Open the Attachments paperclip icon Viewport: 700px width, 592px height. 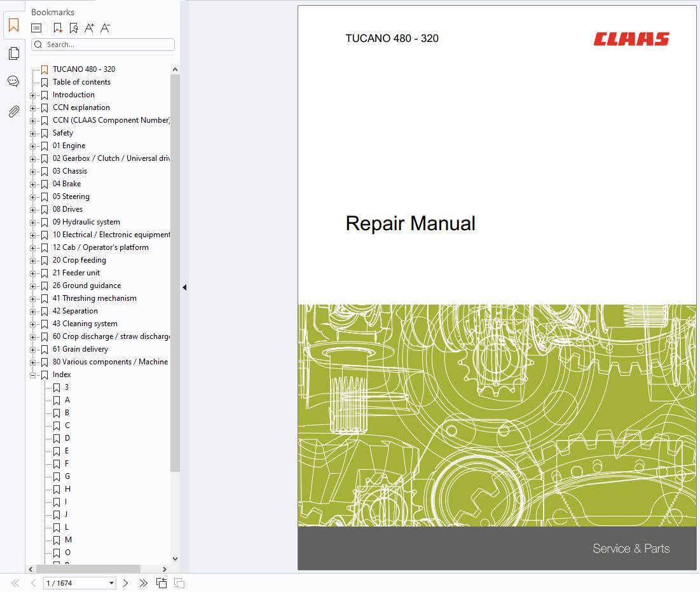pyautogui.click(x=14, y=111)
